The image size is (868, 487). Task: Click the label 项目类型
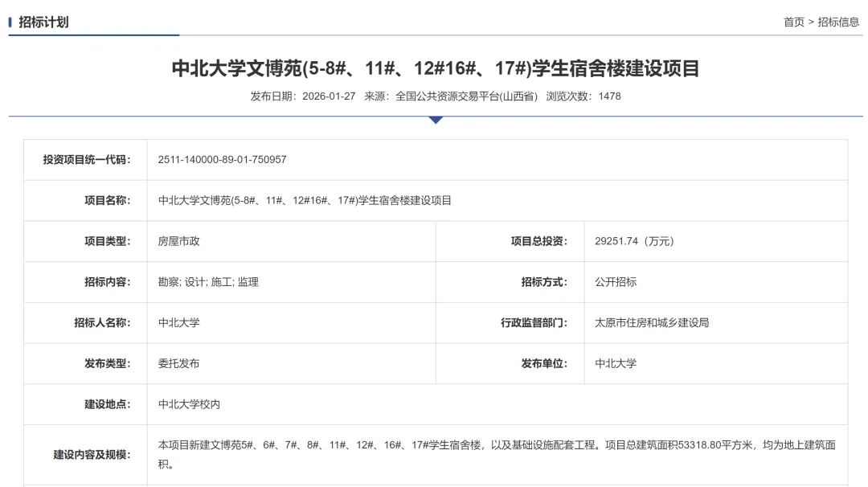click(108, 241)
